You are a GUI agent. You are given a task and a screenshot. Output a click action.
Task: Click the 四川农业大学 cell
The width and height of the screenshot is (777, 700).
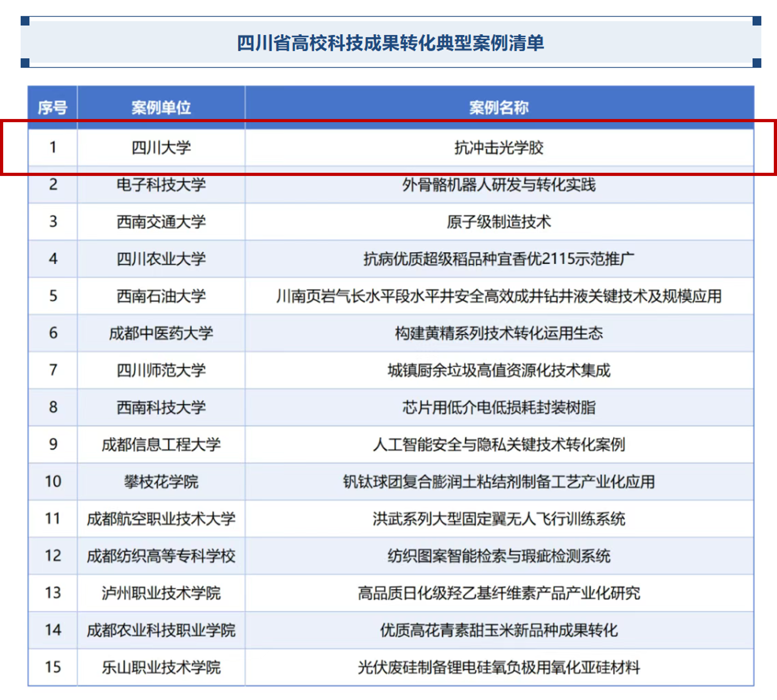pyautogui.click(x=161, y=259)
